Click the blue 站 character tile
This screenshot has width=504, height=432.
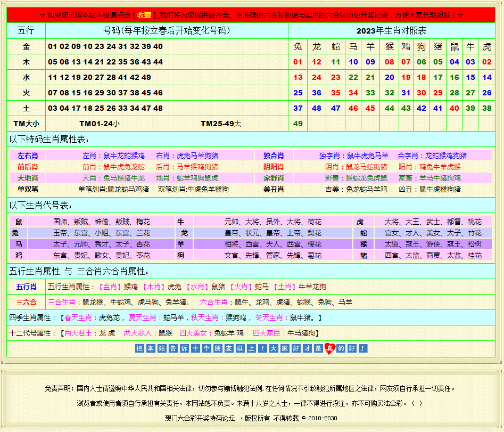[162, 348]
